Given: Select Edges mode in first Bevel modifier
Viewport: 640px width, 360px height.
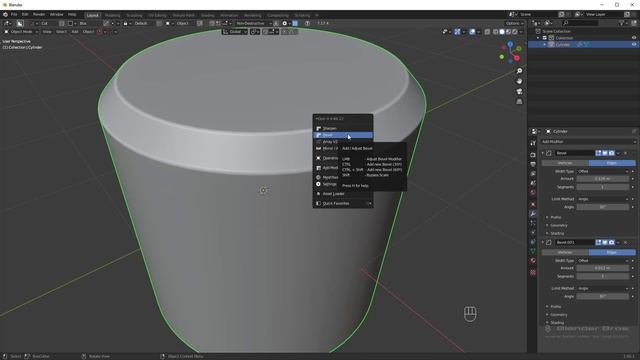Looking at the screenshot, I should tap(612, 163).
